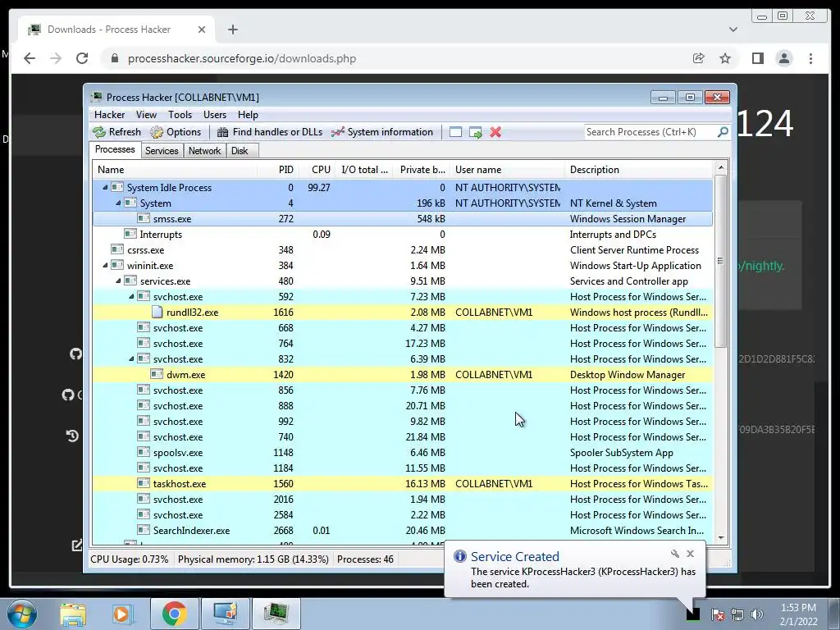840x630 pixels.
Task: Click the Chrome share page icon
Action: point(698,58)
